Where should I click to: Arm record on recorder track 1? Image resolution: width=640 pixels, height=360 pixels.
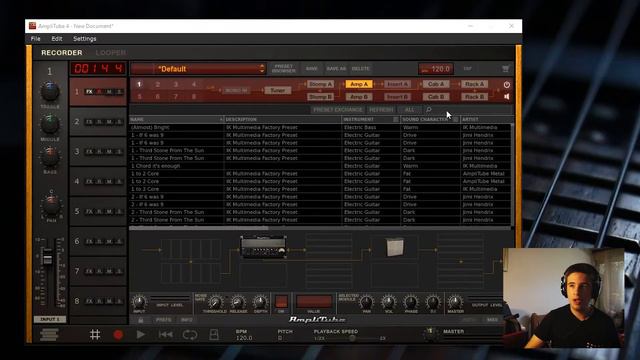coord(99,92)
